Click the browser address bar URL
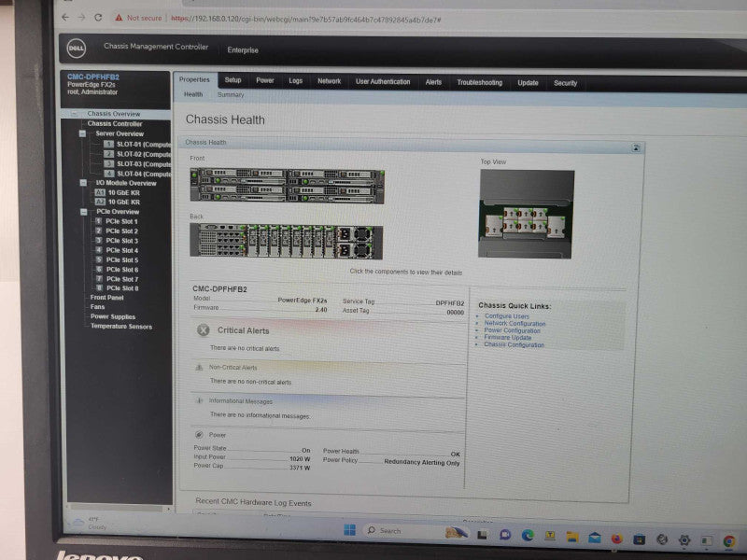This screenshot has height=560, width=747. [x=305, y=20]
